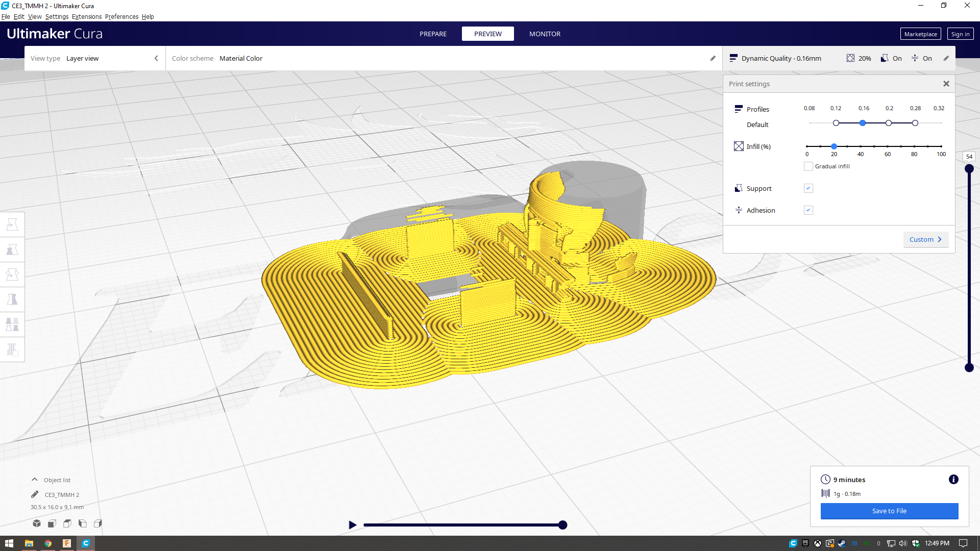Select the Scale tool
Viewport: 980px width, 551px height.
12,249
